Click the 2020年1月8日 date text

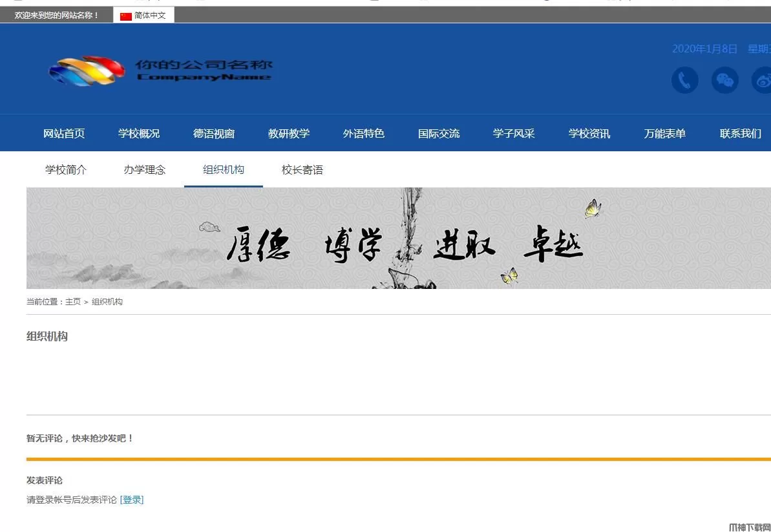(704, 48)
